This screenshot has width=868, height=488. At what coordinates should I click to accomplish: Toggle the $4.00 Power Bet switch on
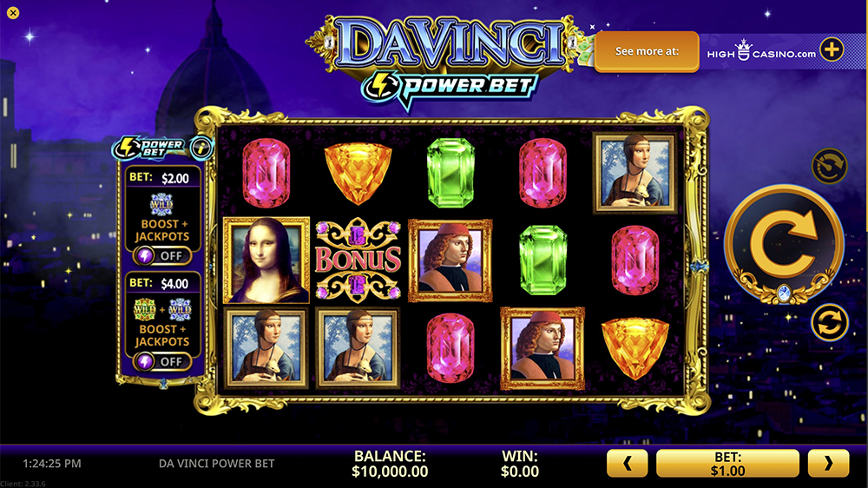[163, 362]
